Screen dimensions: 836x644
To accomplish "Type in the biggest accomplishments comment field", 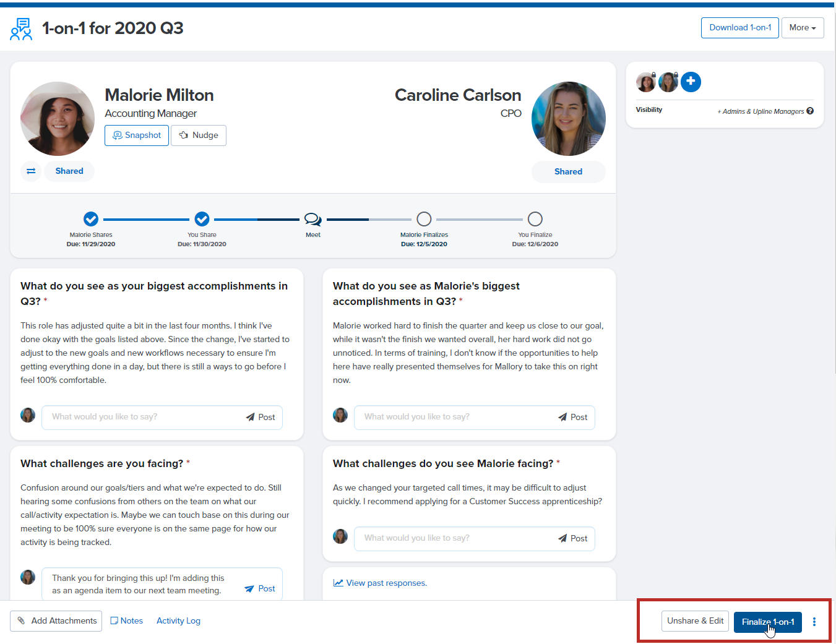I will pyautogui.click(x=145, y=417).
